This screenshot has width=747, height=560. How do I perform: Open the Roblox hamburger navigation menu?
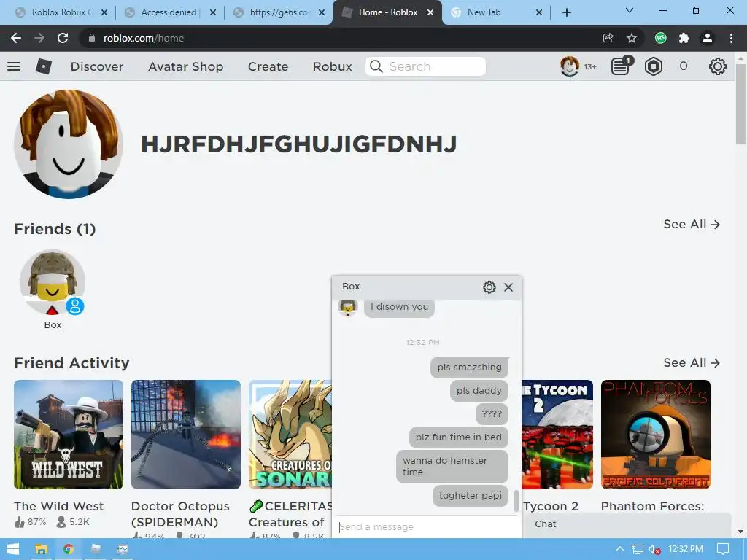click(x=14, y=66)
